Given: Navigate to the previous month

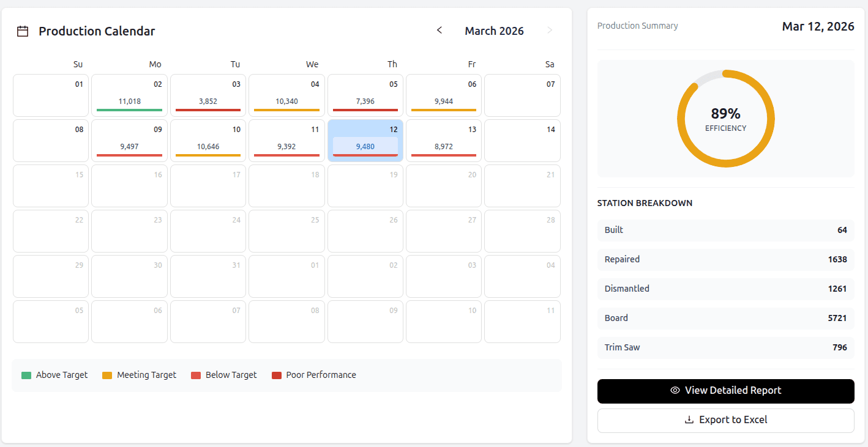Looking at the screenshot, I should (x=439, y=29).
